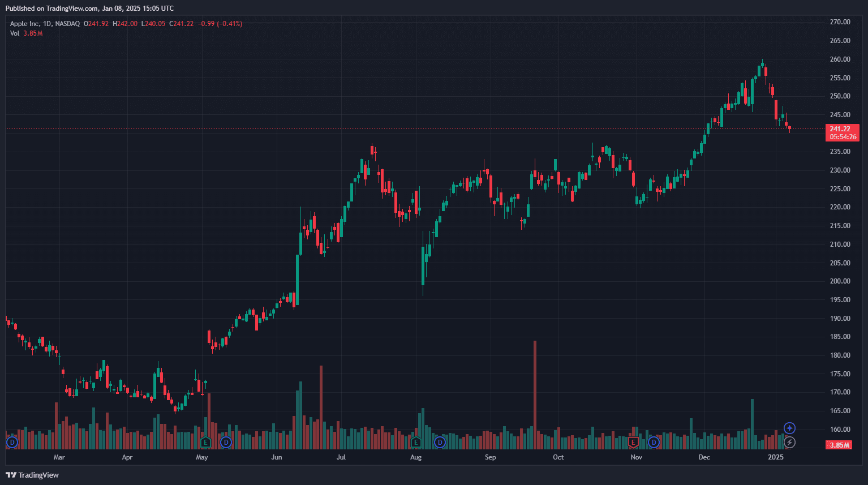Click the 2025 label on the date axis
Image resolution: width=868 pixels, height=485 pixels.
point(777,457)
